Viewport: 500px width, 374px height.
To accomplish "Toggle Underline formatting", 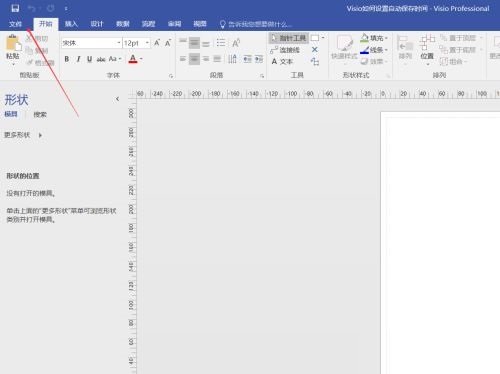I will [x=89, y=59].
